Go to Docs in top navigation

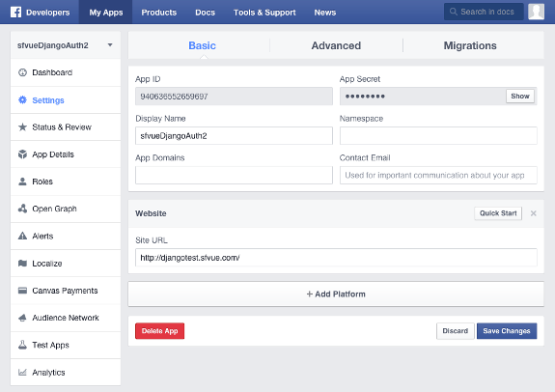205,13
